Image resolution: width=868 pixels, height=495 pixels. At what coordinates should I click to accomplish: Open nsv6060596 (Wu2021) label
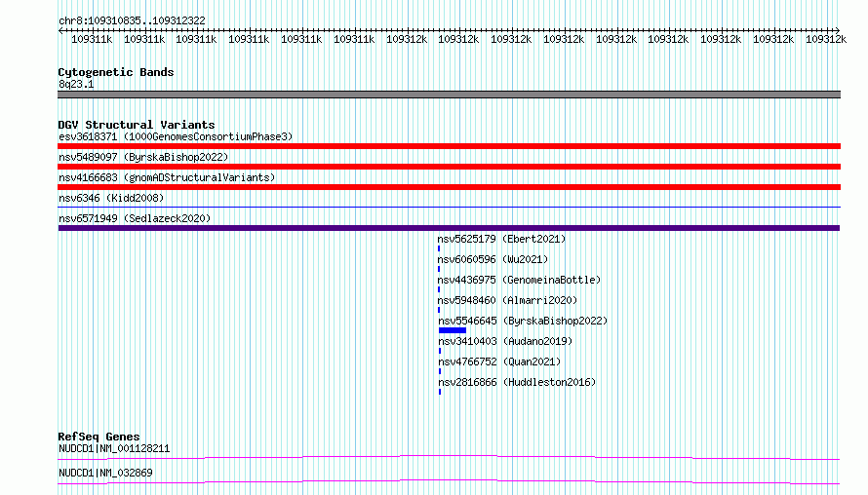point(493,259)
